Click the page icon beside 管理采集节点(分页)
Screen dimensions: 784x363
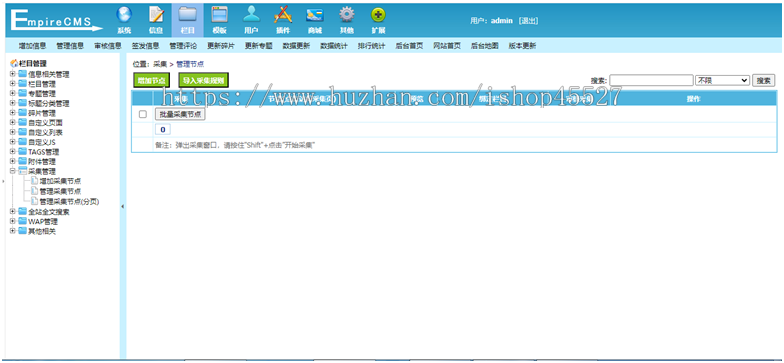[34, 201]
